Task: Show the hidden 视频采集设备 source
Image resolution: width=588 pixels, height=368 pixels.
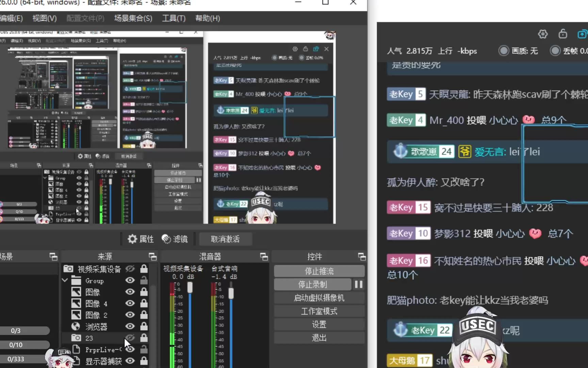Action: pyautogui.click(x=130, y=269)
